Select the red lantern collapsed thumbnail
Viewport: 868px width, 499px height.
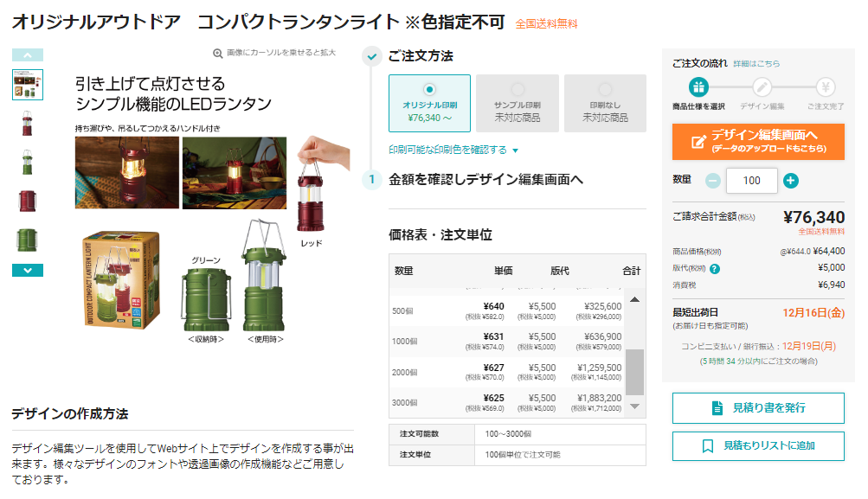pos(27,201)
